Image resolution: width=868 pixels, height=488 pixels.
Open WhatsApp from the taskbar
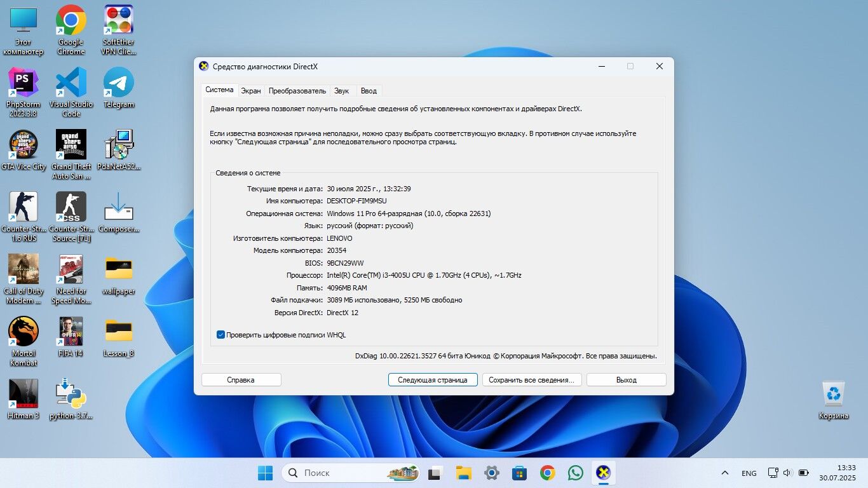[x=575, y=473]
